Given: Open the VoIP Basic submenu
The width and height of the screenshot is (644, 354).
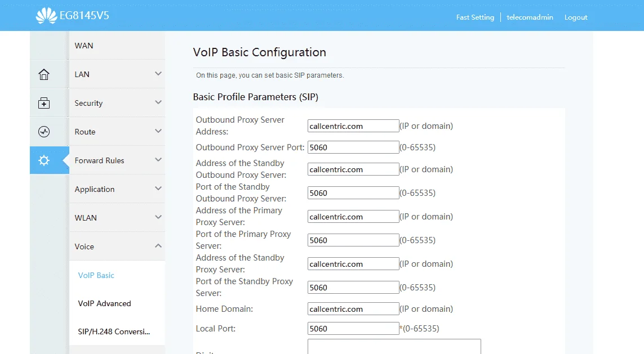Looking at the screenshot, I should point(96,275).
